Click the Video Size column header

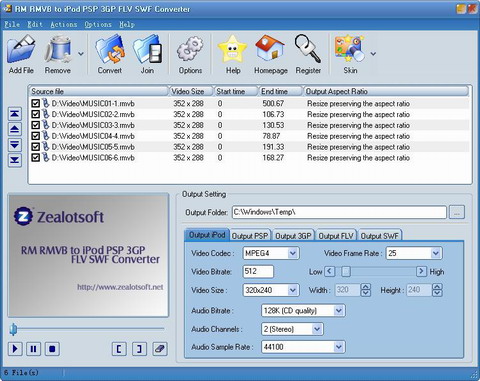[x=191, y=91]
